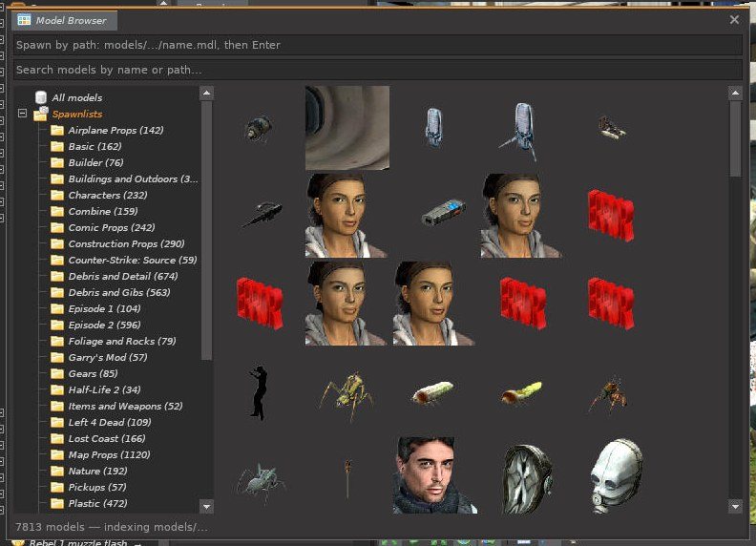Screen dimensions: 756x546
Task: Click the Characters folder icon
Action: pos(57,196)
